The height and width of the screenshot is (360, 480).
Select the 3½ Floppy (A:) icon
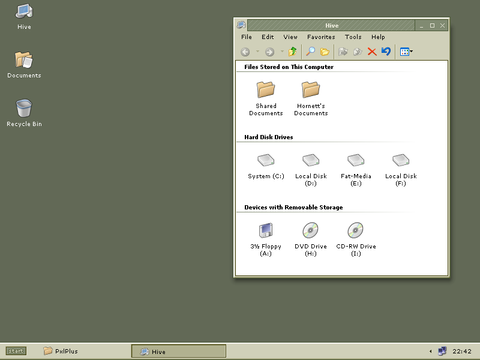tap(266, 239)
